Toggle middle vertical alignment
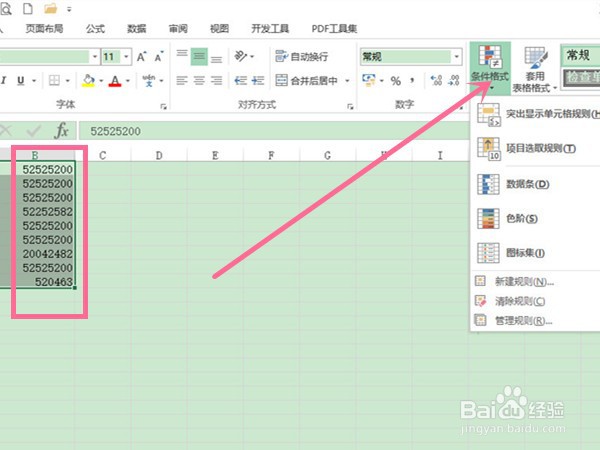Viewport: 600px width, 450px height. pos(199,57)
